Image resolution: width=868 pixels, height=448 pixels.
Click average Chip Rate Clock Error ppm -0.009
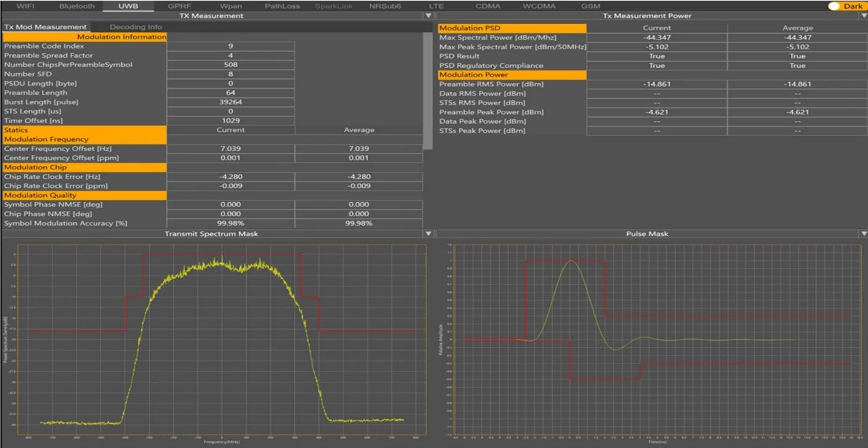coord(359,185)
